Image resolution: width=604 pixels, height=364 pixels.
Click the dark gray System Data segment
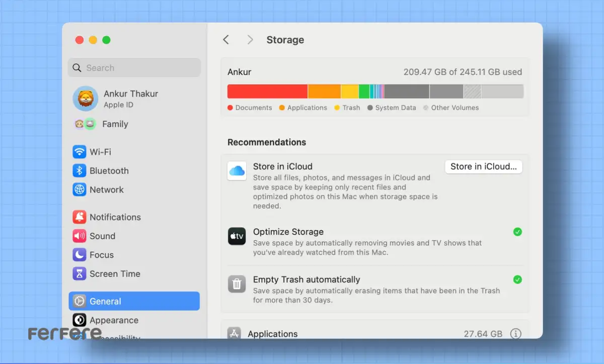point(407,91)
